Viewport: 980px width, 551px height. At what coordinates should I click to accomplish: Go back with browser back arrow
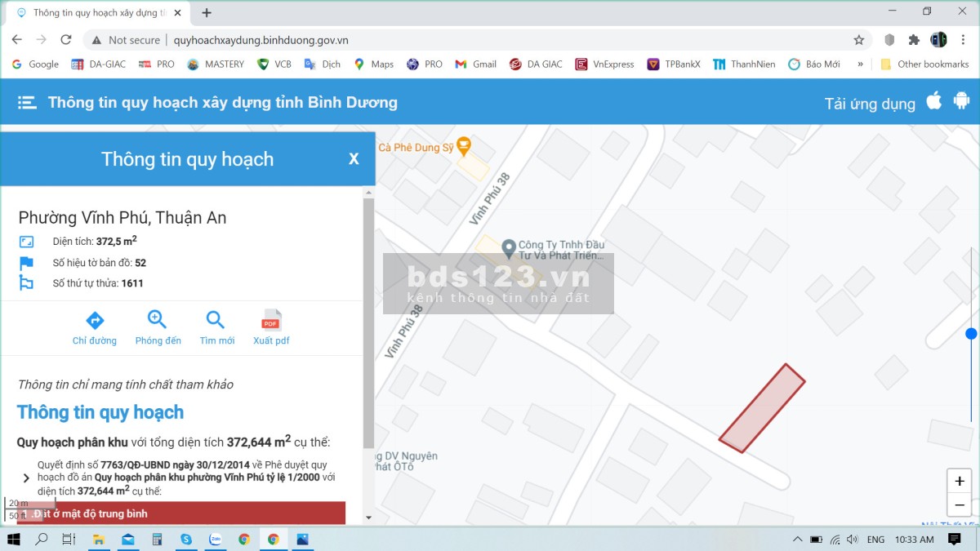pyautogui.click(x=17, y=39)
